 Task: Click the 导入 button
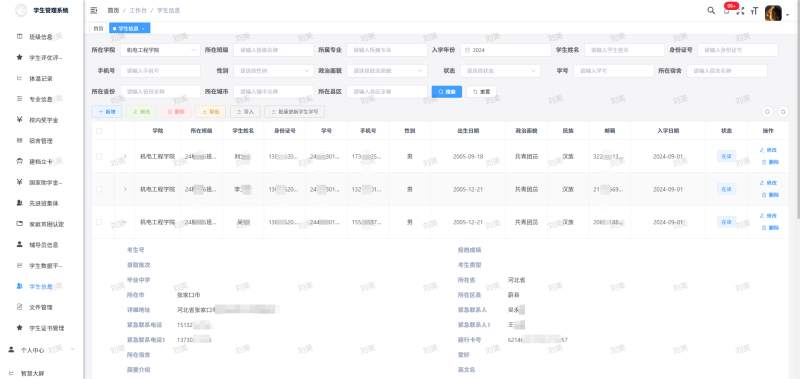click(245, 112)
